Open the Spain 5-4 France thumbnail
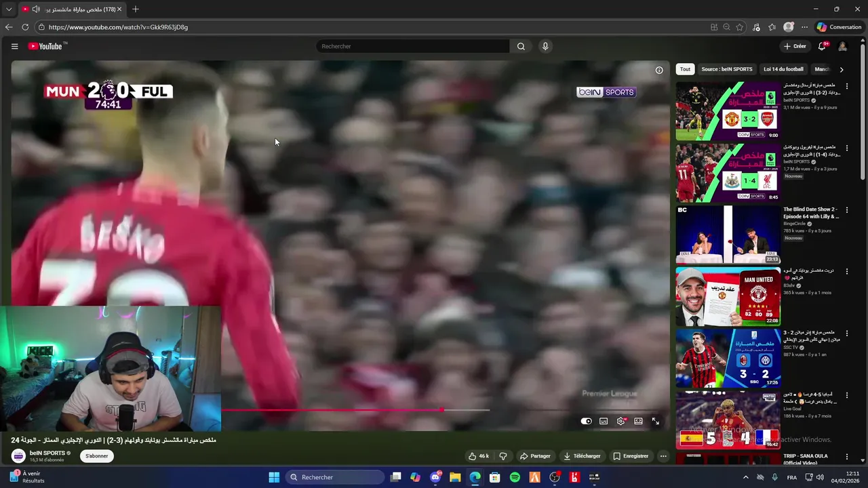 728,420
